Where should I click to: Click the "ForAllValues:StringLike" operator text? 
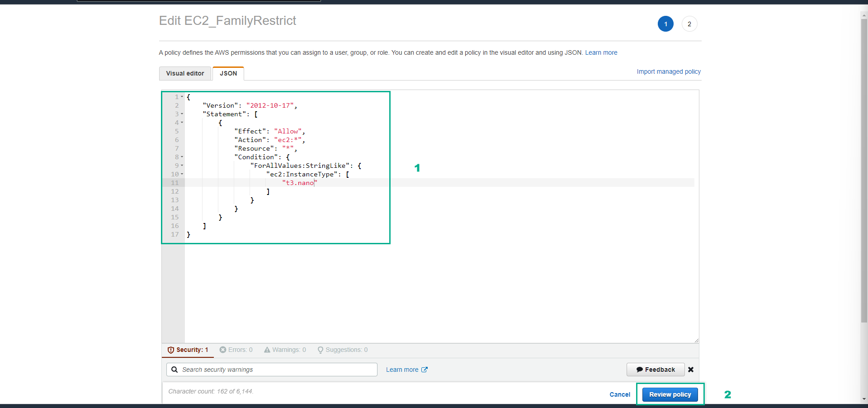tap(300, 166)
